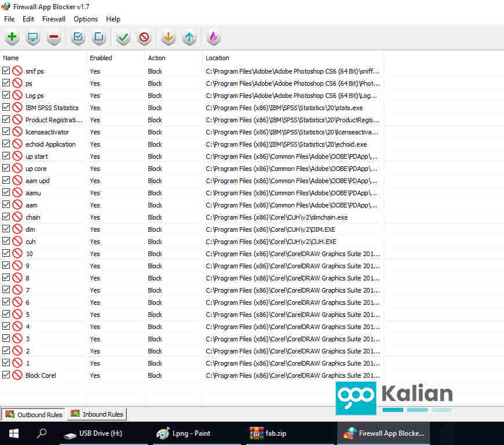Sort by the Enabled column header
The height and width of the screenshot is (445, 504).
coord(115,58)
